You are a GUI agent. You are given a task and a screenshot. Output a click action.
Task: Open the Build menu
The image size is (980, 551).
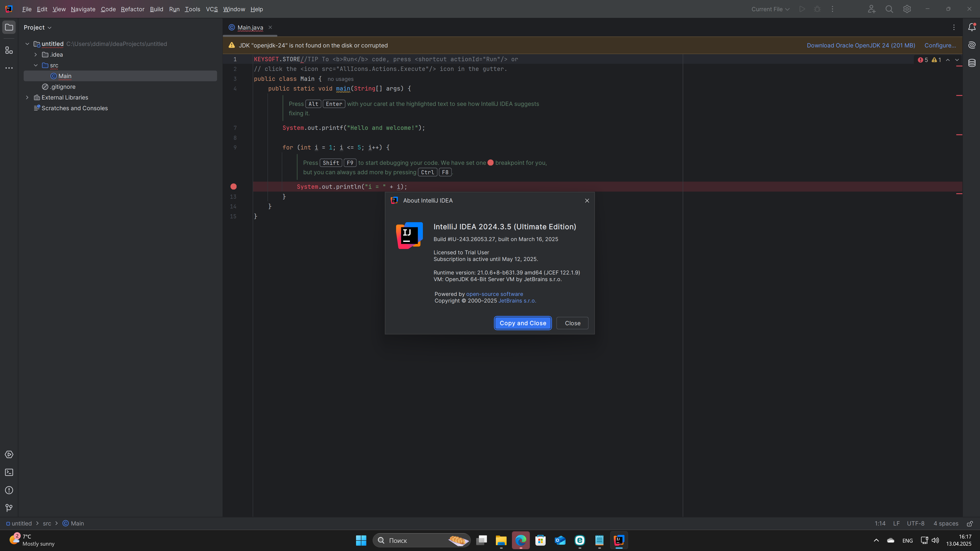[156, 9]
